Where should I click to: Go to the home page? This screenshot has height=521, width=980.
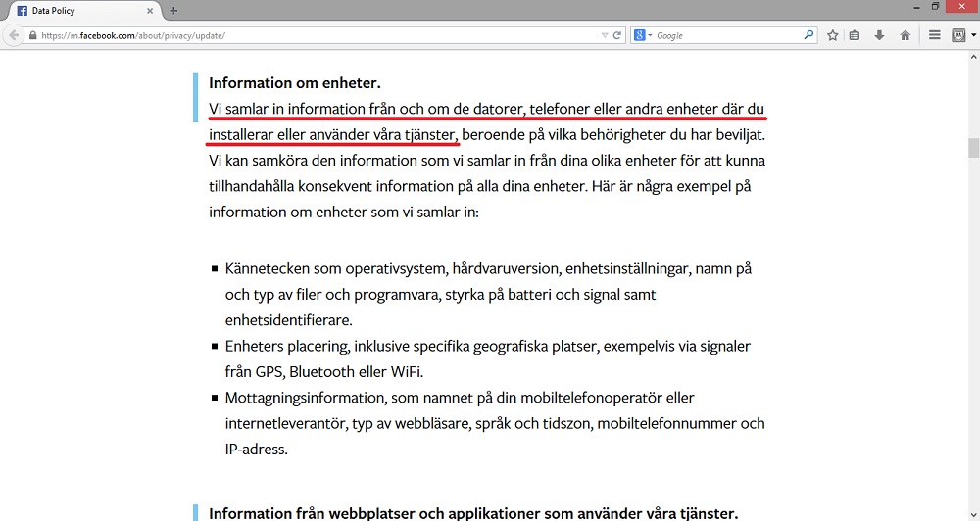pyautogui.click(x=905, y=35)
